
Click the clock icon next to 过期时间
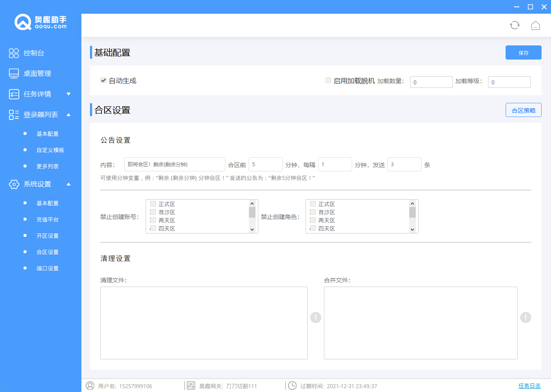coord(292,386)
